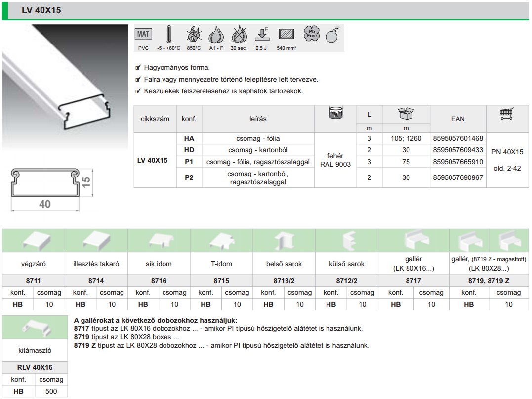Click the checkmark beside "Falra vagy mennyezetre" line
Image resolution: width=532 pixels, height=399 pixels.
(x=138, y=80)
